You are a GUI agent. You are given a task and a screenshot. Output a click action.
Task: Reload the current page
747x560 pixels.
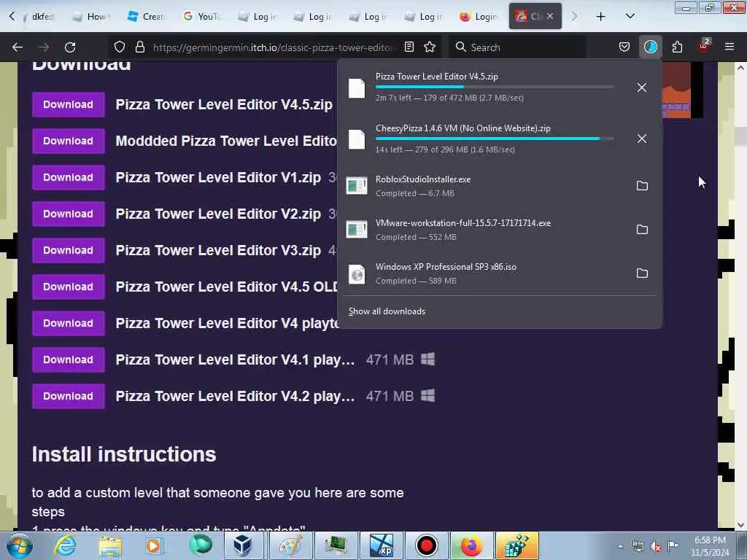pyautogui.click(x=70, y=47)
